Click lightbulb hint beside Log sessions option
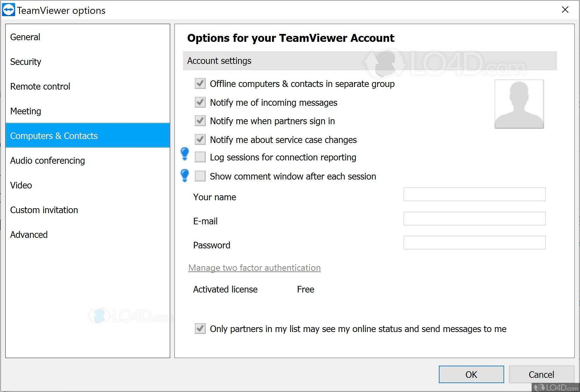This screenshot has height=392, width=580. coord(185,154)
